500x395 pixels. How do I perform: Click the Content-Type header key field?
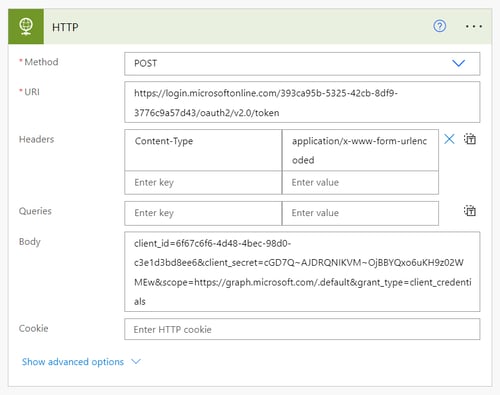(203, 150)
